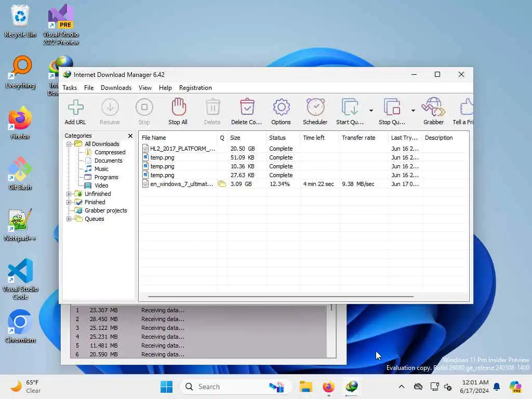Click the Resume toolbar icon
Screen dimensions: 532x399
coord(110,112)
